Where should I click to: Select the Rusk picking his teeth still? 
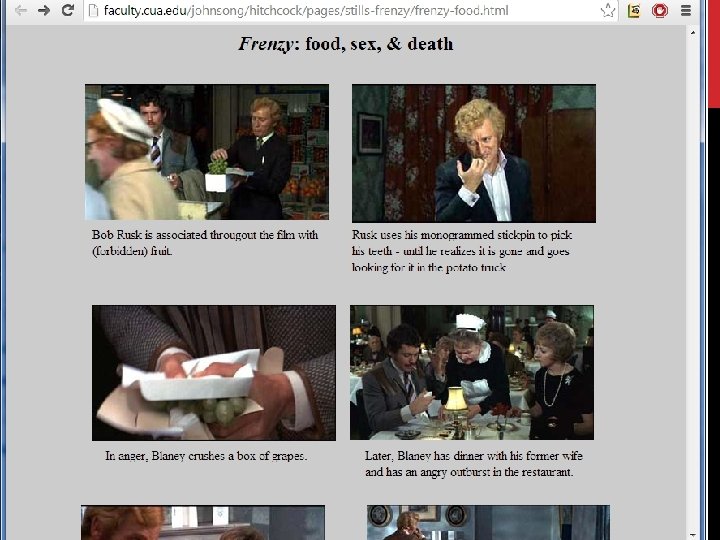click(474, 153)
